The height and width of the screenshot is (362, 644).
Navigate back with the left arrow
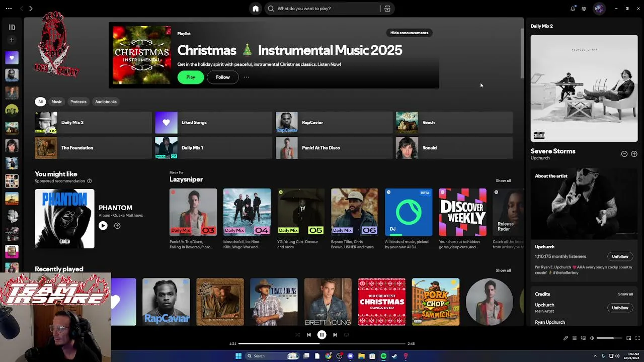click(x=22, y=9)
